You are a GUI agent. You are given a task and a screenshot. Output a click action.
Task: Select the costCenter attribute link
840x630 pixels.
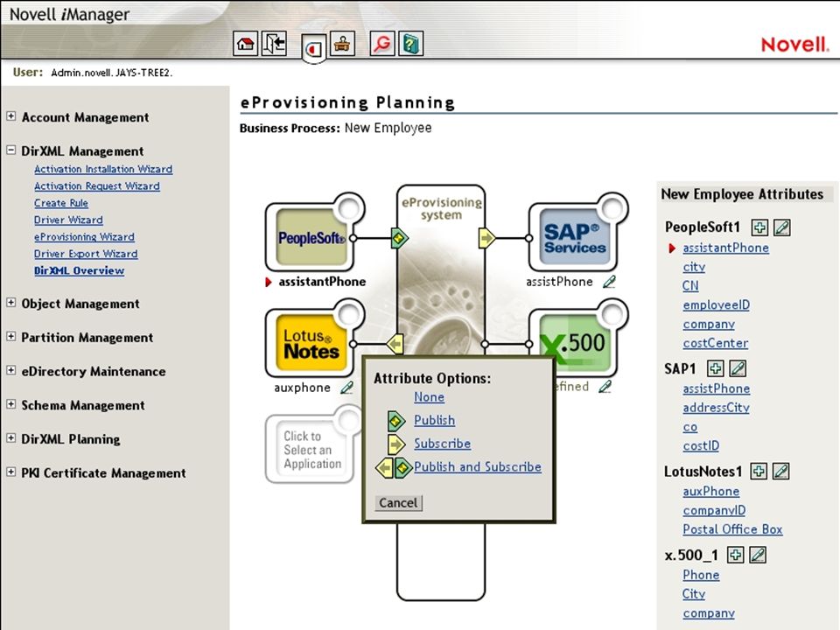(716, 343)
